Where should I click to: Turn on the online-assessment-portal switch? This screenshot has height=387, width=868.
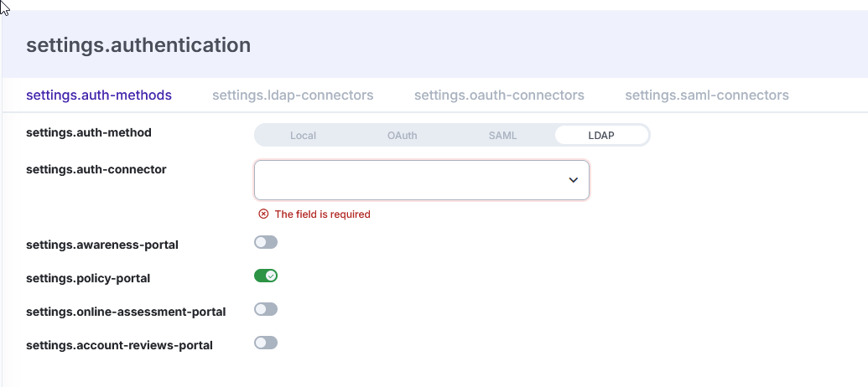point(265,310)
